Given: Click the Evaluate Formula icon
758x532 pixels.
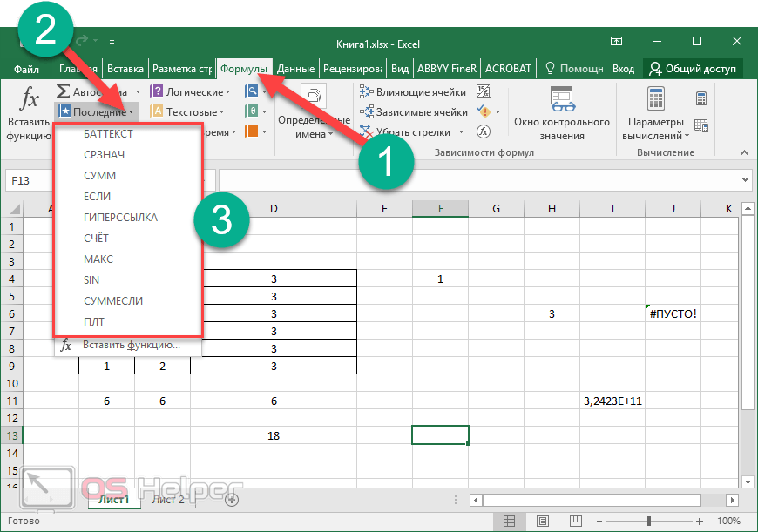Looking at the screenshot, I should click(x=484, y=131).
